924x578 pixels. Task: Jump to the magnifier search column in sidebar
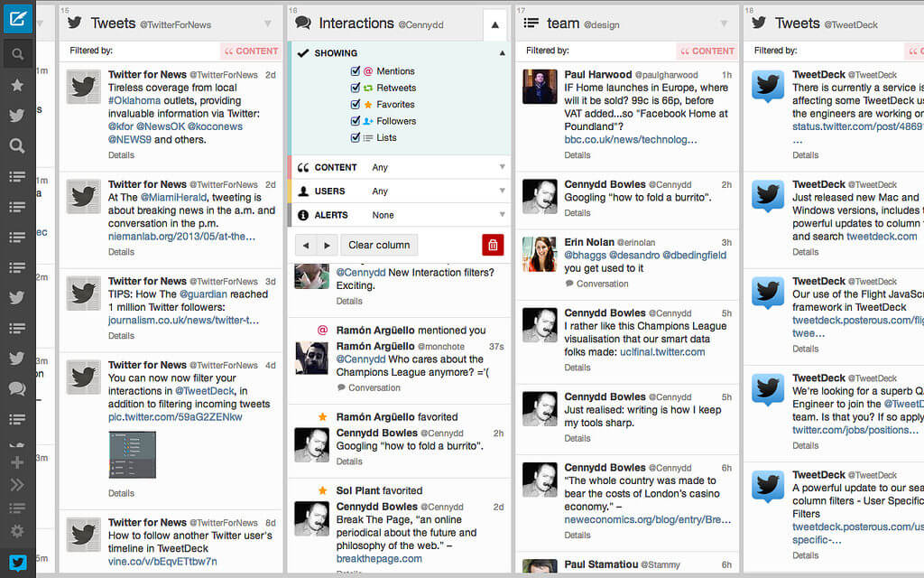(17, 145)
